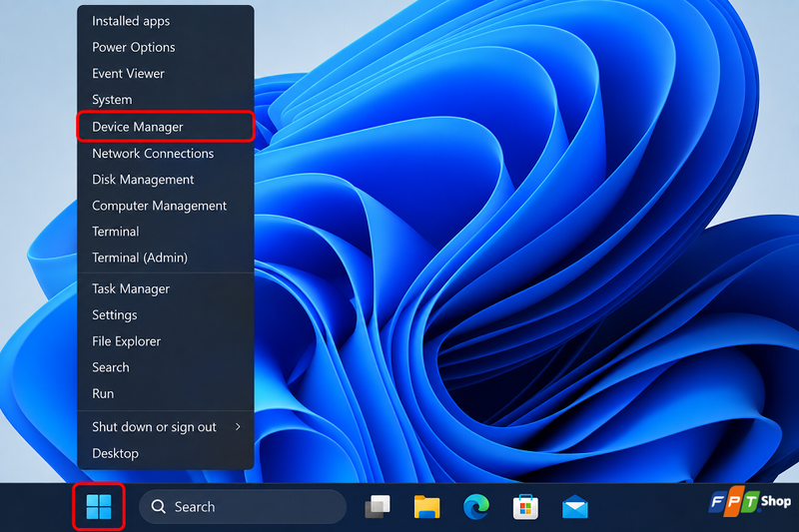
Task: Select Desktop in the menu
Action: tap(166, 453)
